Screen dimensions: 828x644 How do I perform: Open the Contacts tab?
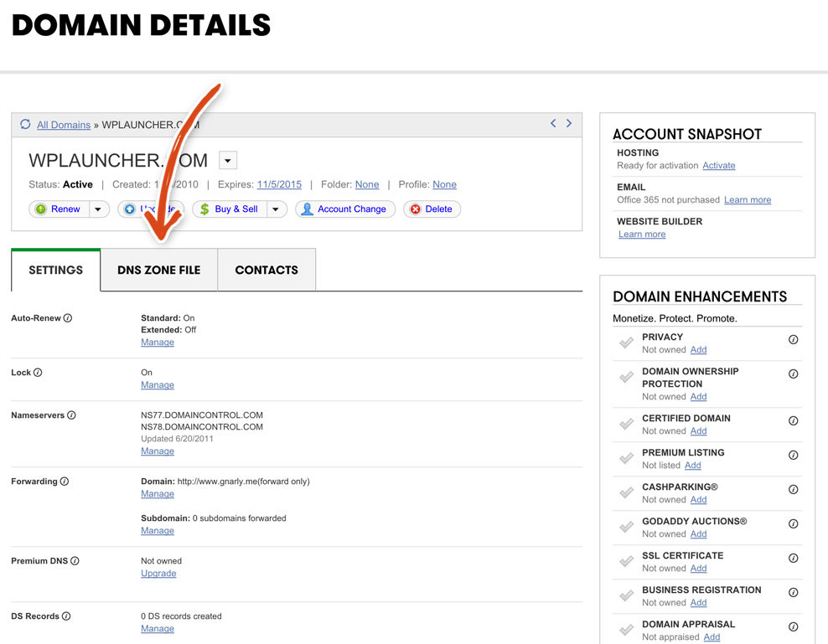[x=267, y=270]
